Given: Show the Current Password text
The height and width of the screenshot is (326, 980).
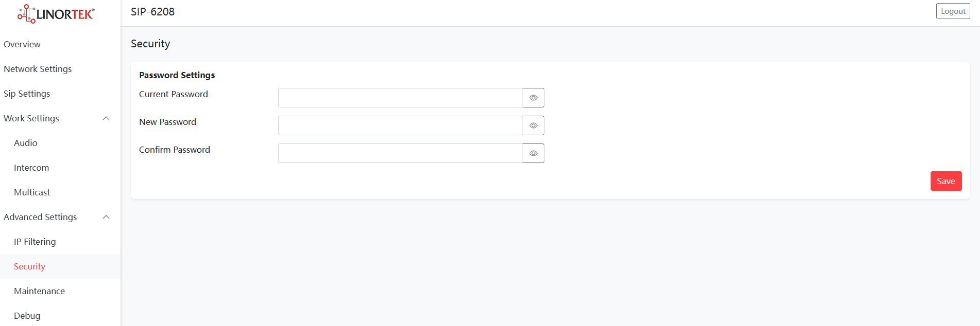Looking at the screenshot, I should click(534, 98).
